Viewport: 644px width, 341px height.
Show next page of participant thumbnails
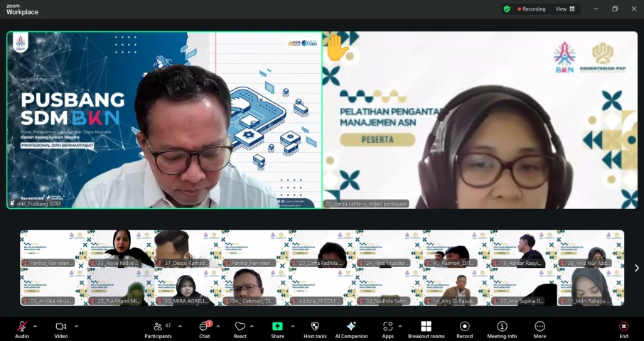click(x=637, y=268)
